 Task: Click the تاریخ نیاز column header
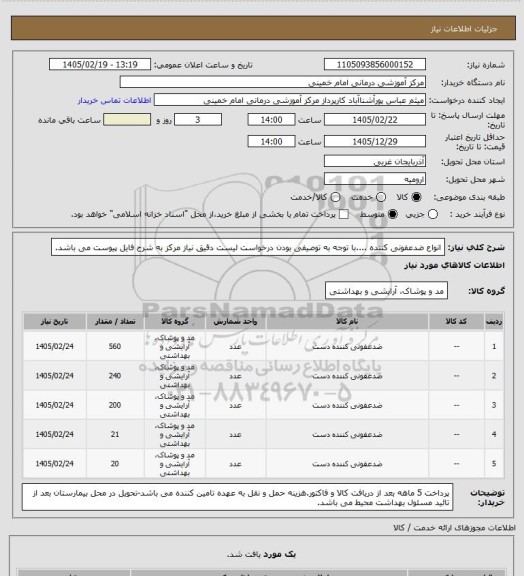point(54,321)
